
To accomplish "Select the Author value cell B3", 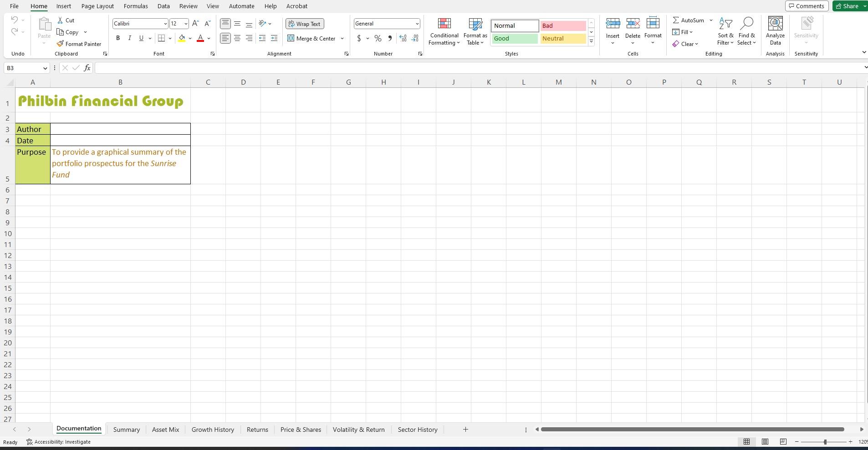I will click(x=120, y=129).
